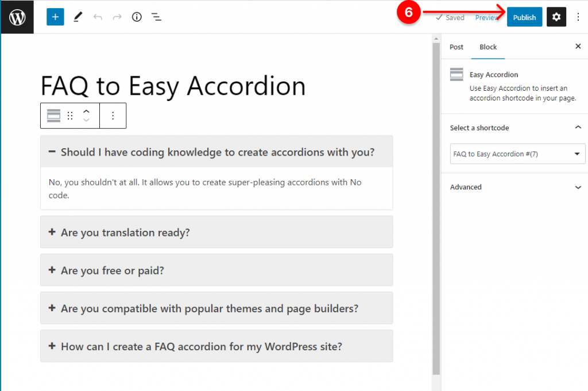
Task: Open the top-right options kebab menu
Action: point(578,17)
